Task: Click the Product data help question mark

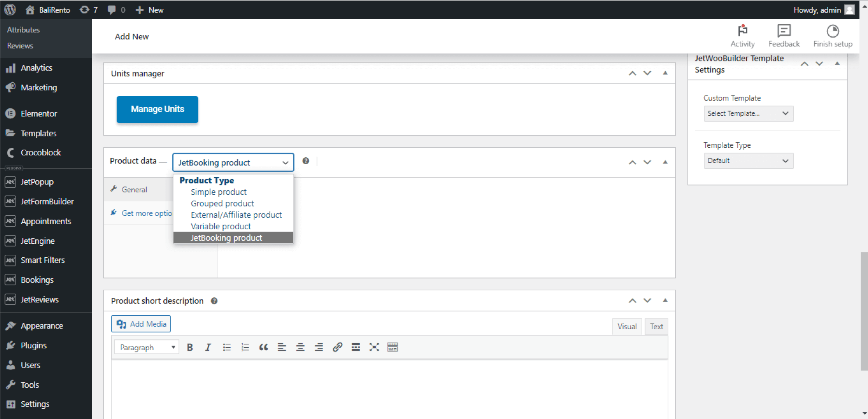Action: (306, 161)
